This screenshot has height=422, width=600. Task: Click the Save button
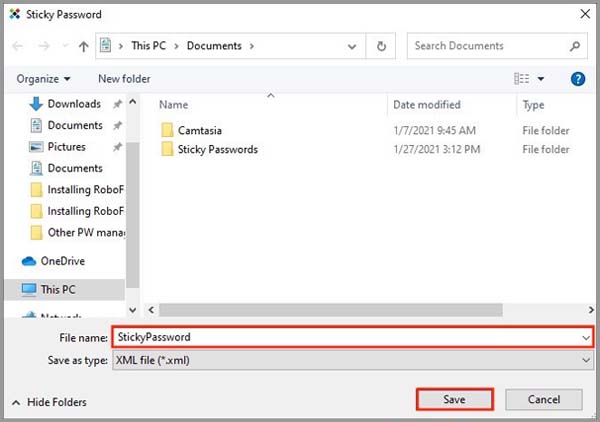[x=454, y=399]
